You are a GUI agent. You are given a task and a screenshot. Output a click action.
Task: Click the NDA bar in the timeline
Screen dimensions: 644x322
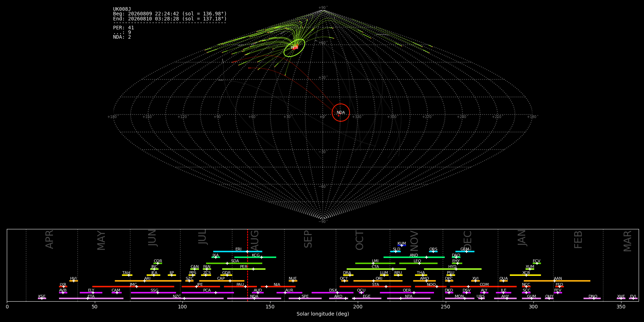click(x=254, y=298)
